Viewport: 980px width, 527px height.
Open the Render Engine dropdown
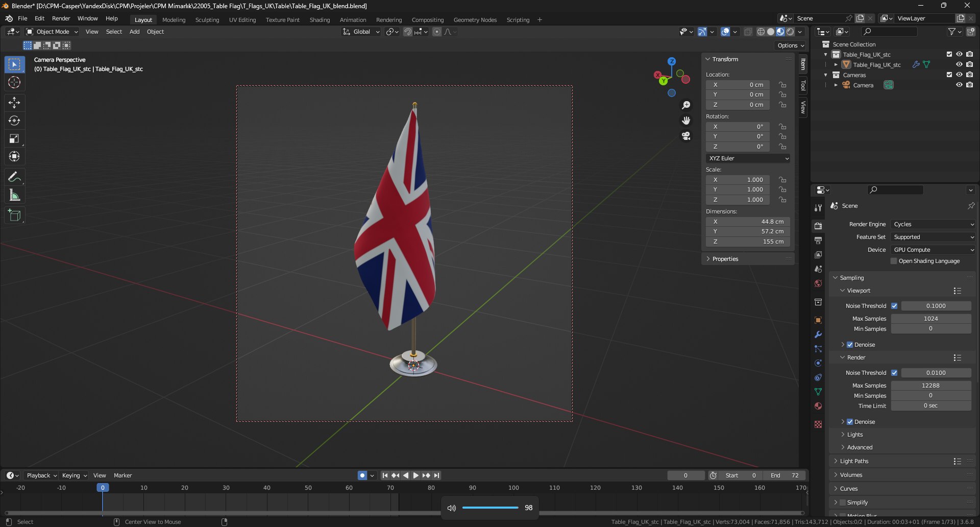tap(933, 224)
